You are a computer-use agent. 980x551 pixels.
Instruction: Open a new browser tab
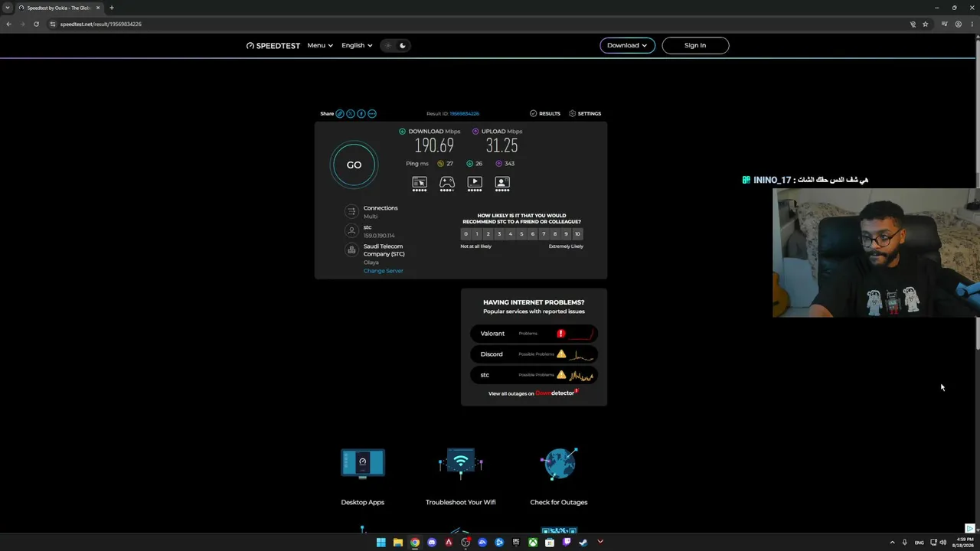pos(112,8)
